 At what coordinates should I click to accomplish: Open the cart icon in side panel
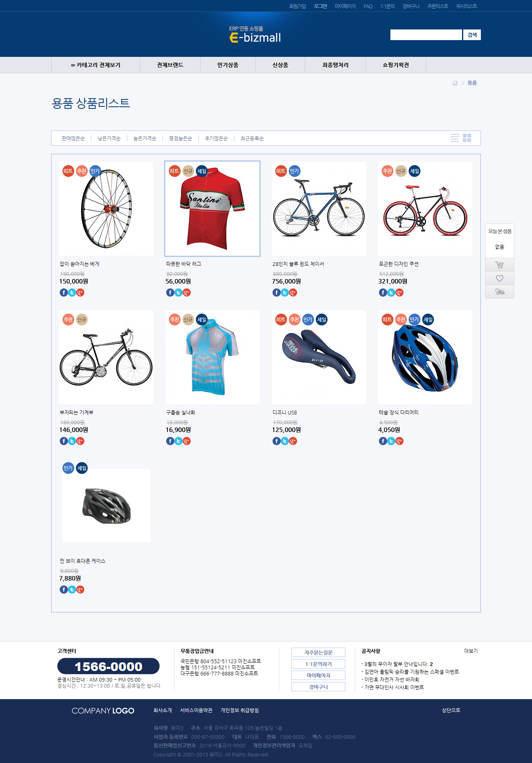click(x=499, y=265)
